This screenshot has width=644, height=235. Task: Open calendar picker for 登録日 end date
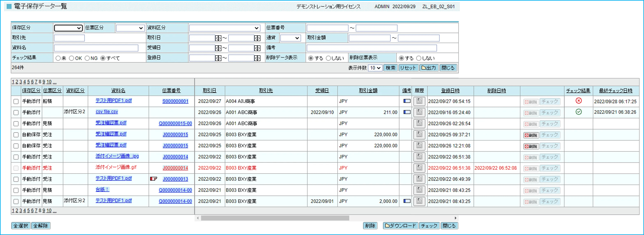(257, 58)
